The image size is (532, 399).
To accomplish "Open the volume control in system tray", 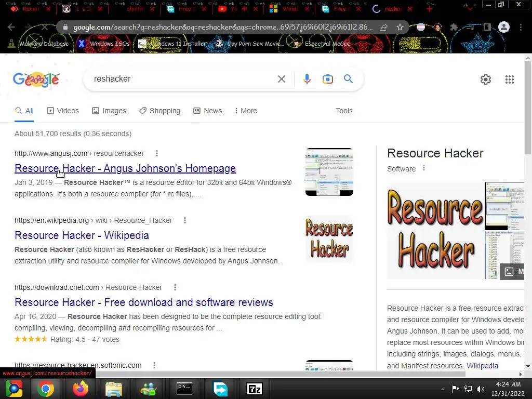I will 481,389.
